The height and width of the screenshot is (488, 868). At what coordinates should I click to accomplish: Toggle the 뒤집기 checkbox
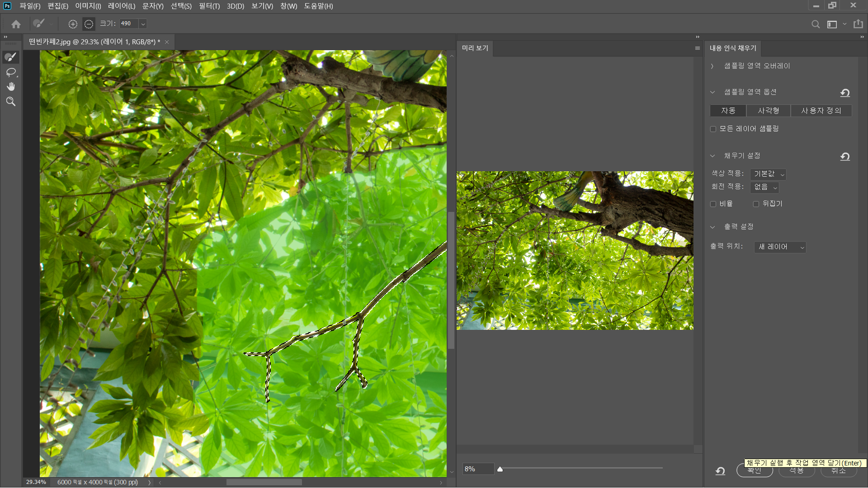(x=756, y=204)
